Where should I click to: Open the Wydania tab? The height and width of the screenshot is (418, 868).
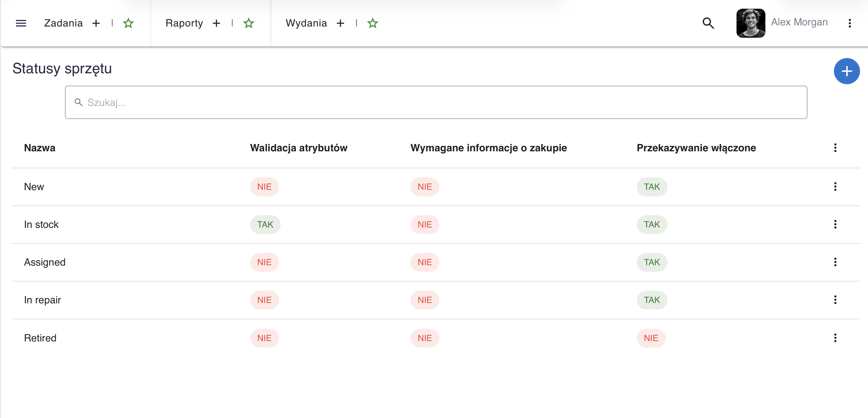[306, 23]
